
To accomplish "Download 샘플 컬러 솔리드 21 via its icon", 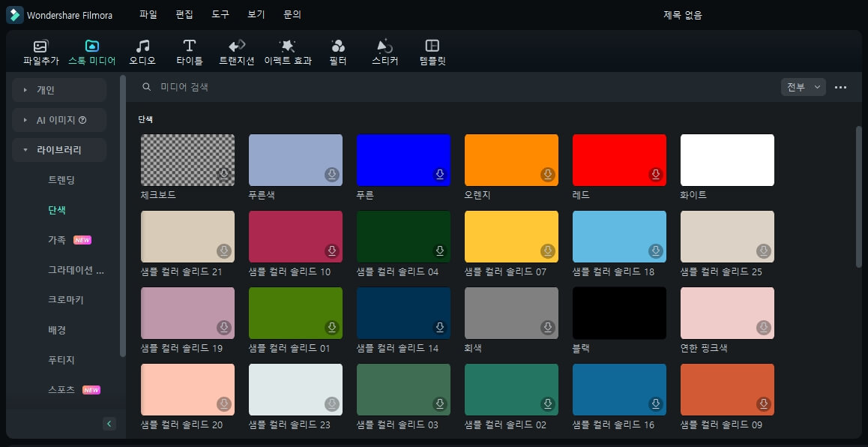I will (223, 251).
